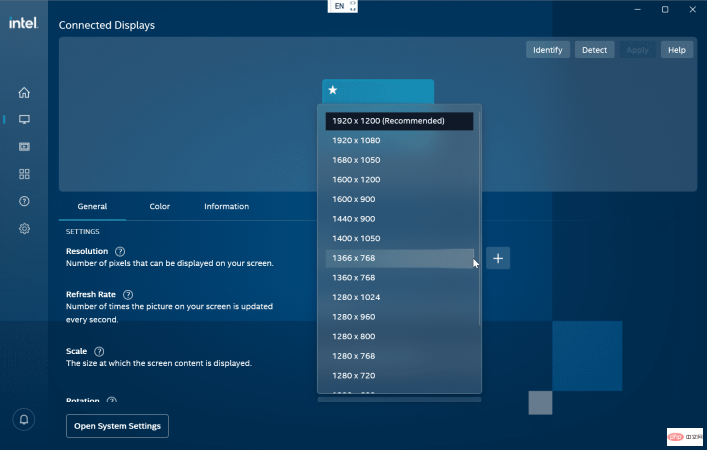Open the apps grid sidebar icon

pos(24,174)
